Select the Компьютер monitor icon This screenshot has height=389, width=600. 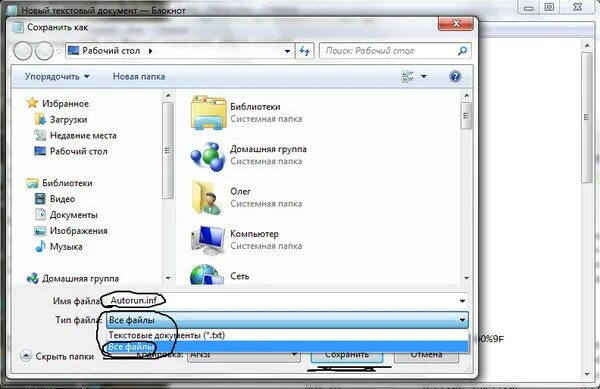pos(208,240)
